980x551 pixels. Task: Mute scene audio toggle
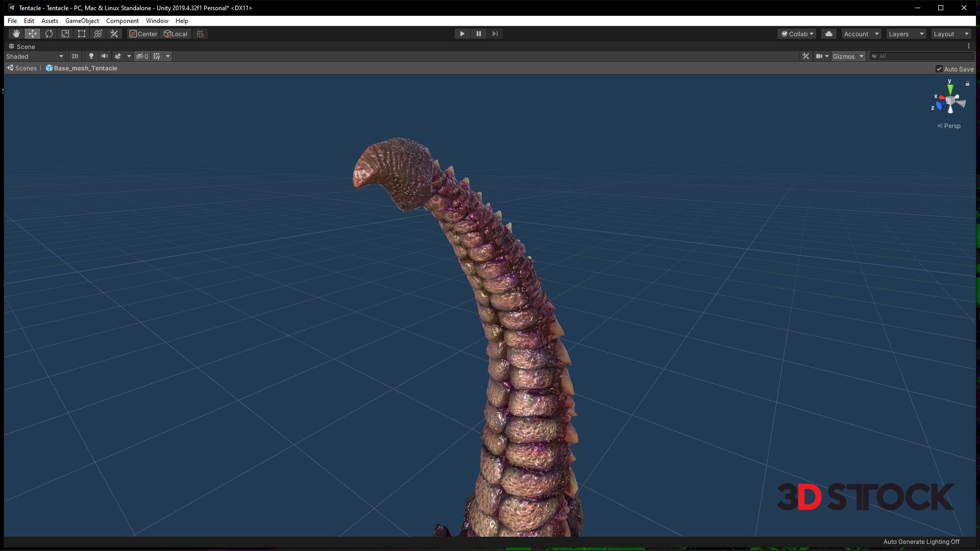(x=105, y=56)
